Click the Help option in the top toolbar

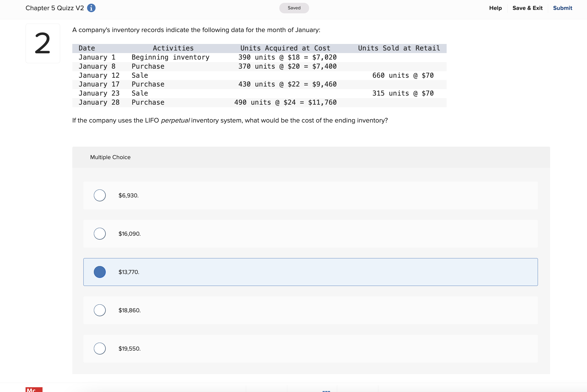pos(495,8)
